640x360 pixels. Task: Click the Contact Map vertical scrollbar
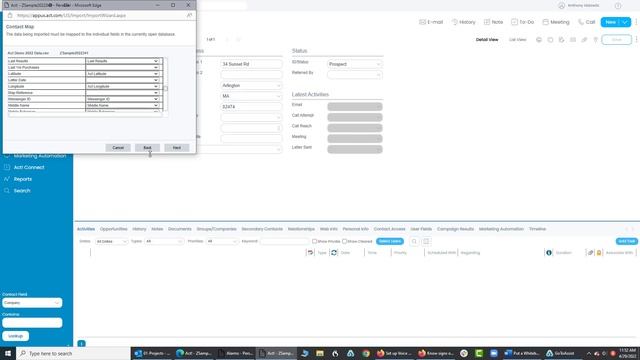pos(165,84)
